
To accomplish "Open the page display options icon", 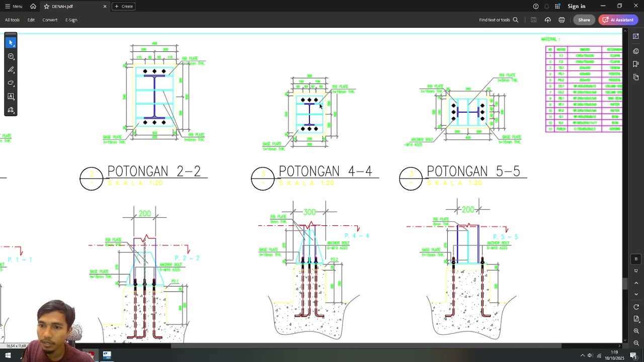I will pos(636,319).
